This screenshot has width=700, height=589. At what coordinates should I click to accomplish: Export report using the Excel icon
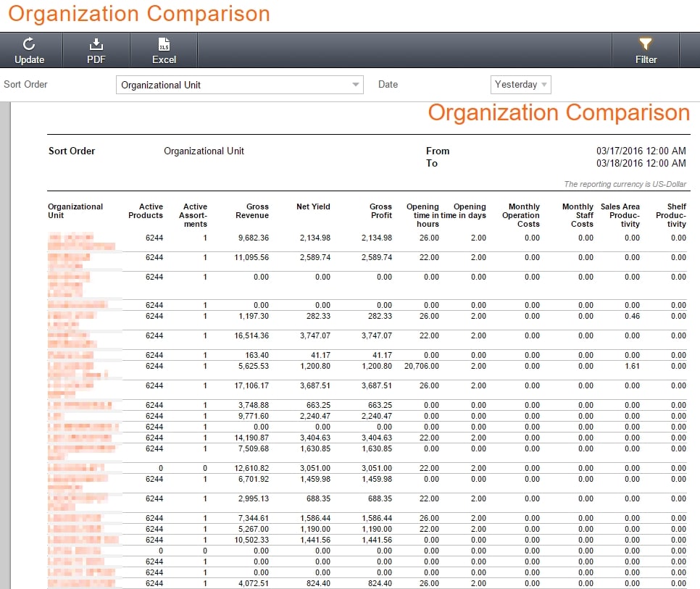pyautogui.click(x=164, y=43)
